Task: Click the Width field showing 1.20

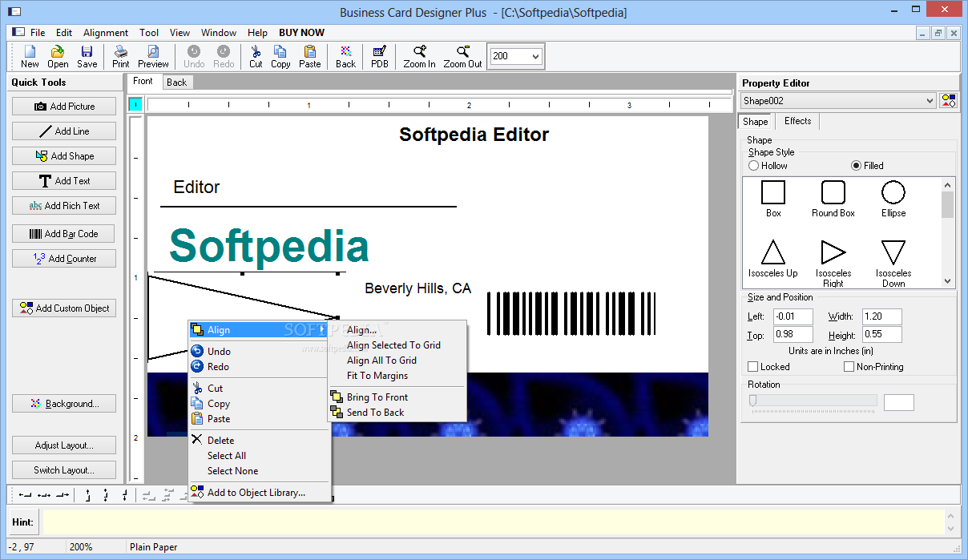Action: pyautogui.click(x=881, y=316)
